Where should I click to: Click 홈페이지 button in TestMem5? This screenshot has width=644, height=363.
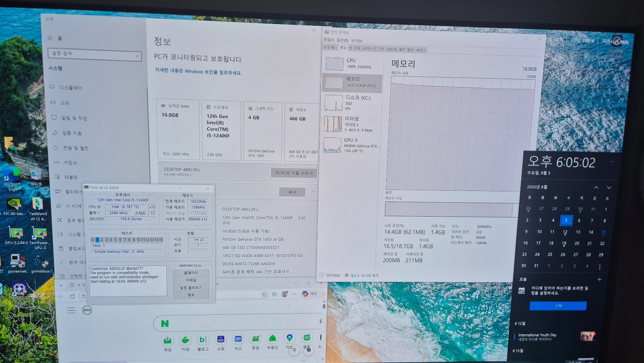(191, 273)
